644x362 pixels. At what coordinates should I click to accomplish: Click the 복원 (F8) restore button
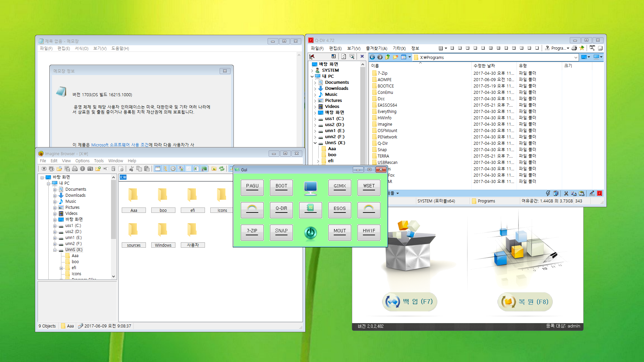[525, 302]
